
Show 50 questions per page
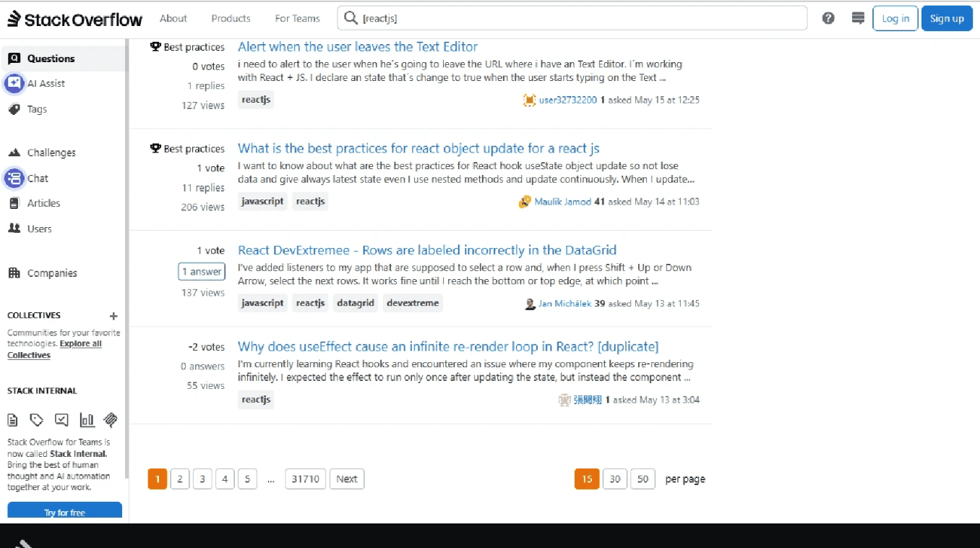[642, 479]
